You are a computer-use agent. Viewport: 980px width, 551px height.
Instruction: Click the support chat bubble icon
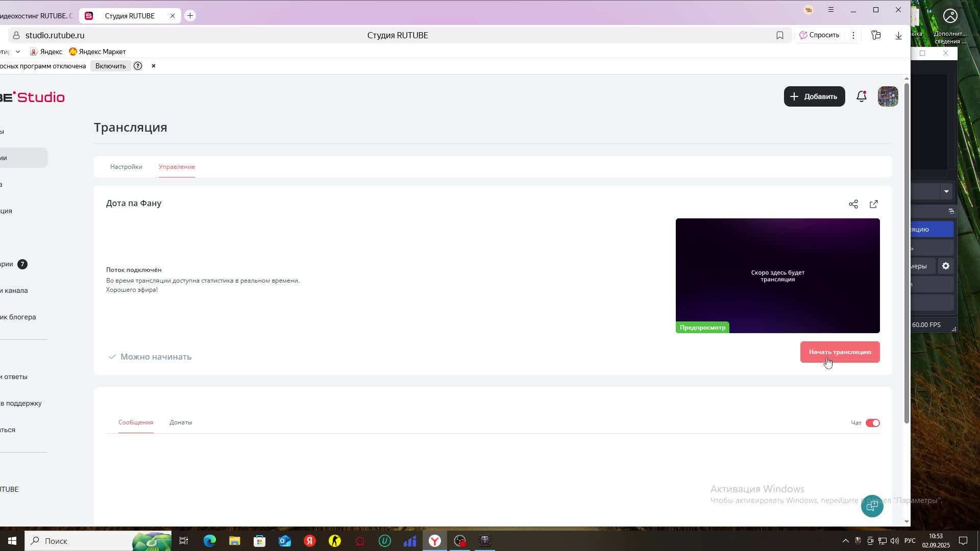pyautogui.click(x=872, y=506)
